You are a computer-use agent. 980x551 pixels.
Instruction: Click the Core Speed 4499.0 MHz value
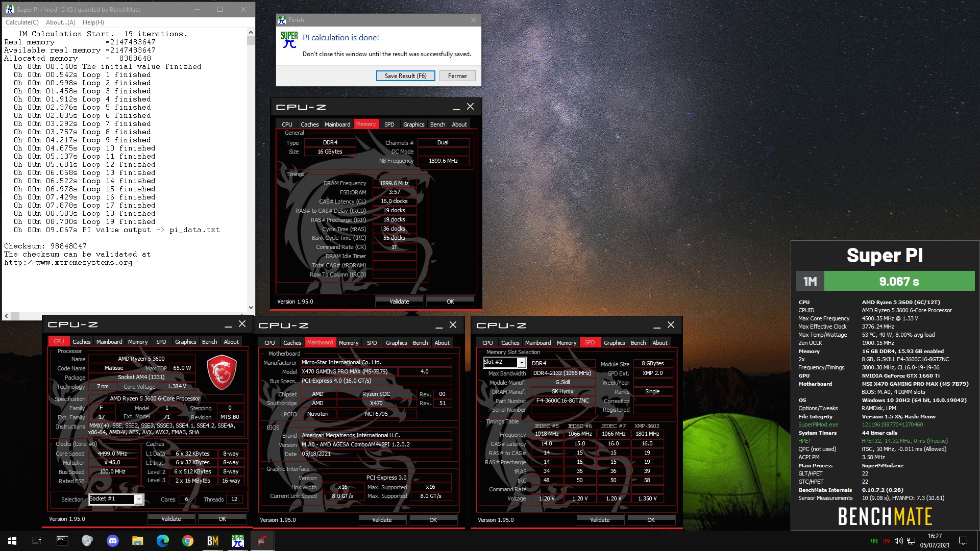112,454
